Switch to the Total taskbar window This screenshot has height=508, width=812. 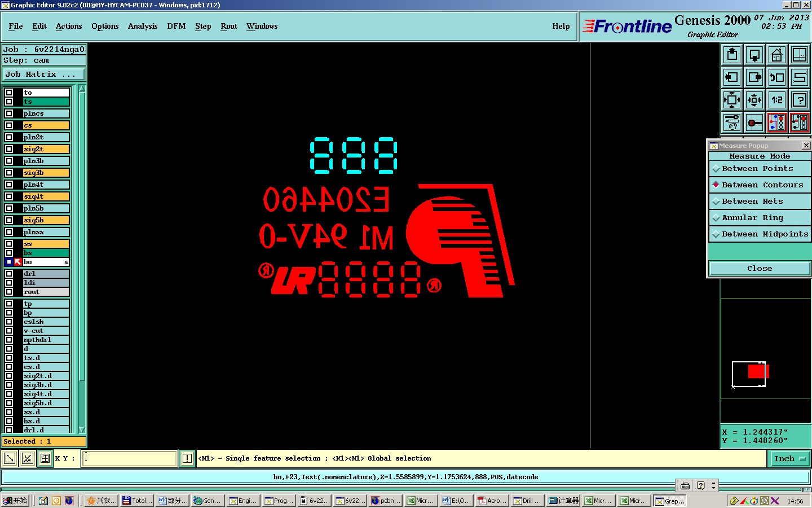click(137, 501)
